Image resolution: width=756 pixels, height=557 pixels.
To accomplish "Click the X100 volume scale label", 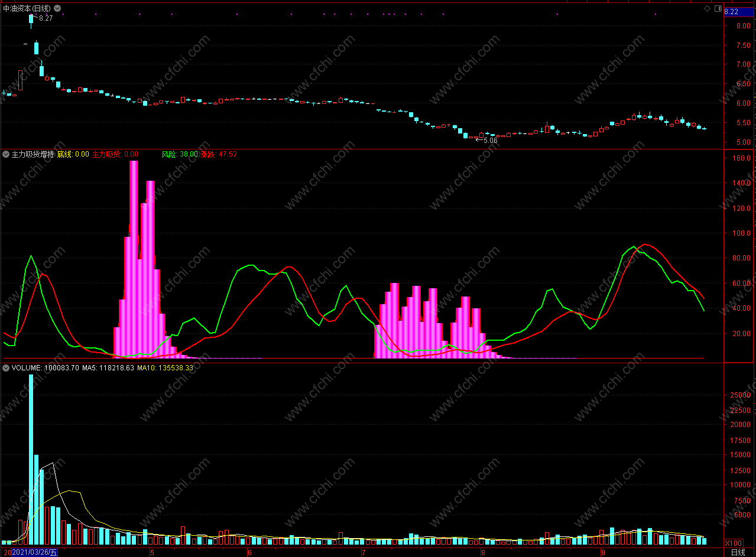I will click(734, 543).
